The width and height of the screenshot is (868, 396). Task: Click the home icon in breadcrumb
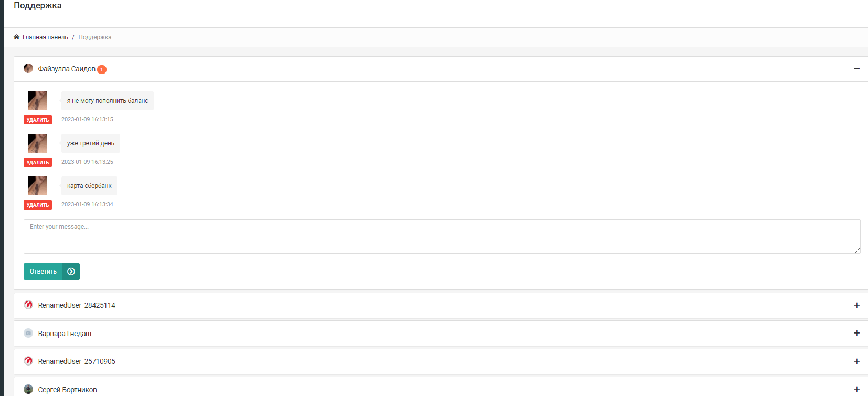click(x=16, y=37)
